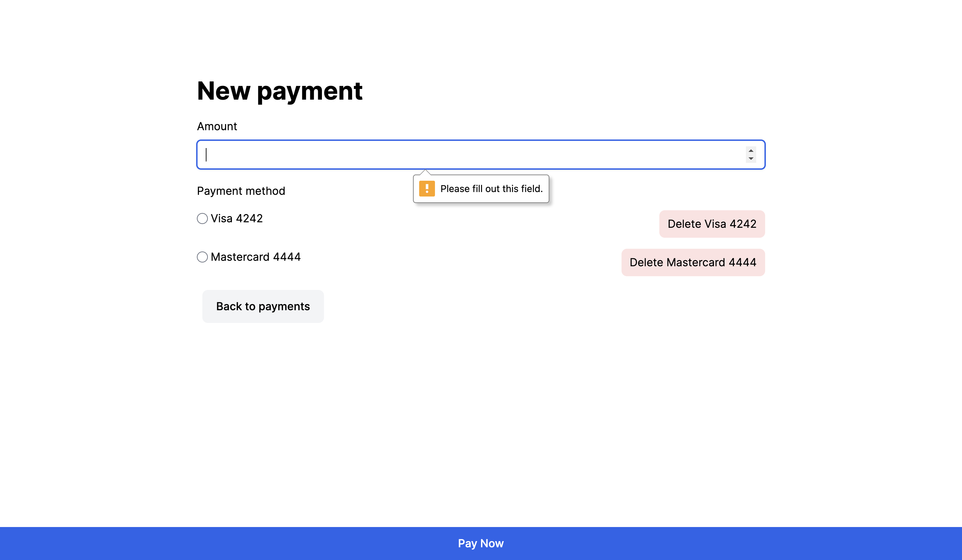Screen dimensions: 962x560
Task: Decrease amount with the down stepper arrow
Action: pyautogui.click(x=750, y=158)
